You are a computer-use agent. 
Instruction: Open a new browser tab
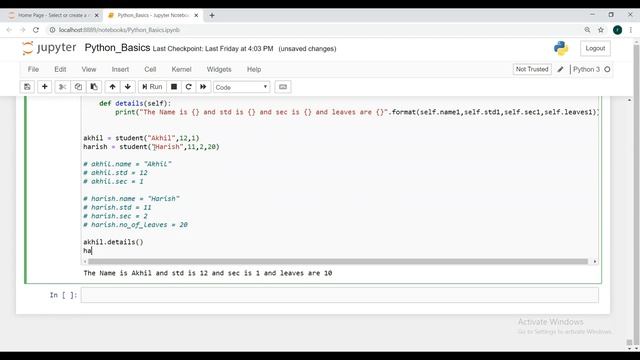[x=211, y=16]
